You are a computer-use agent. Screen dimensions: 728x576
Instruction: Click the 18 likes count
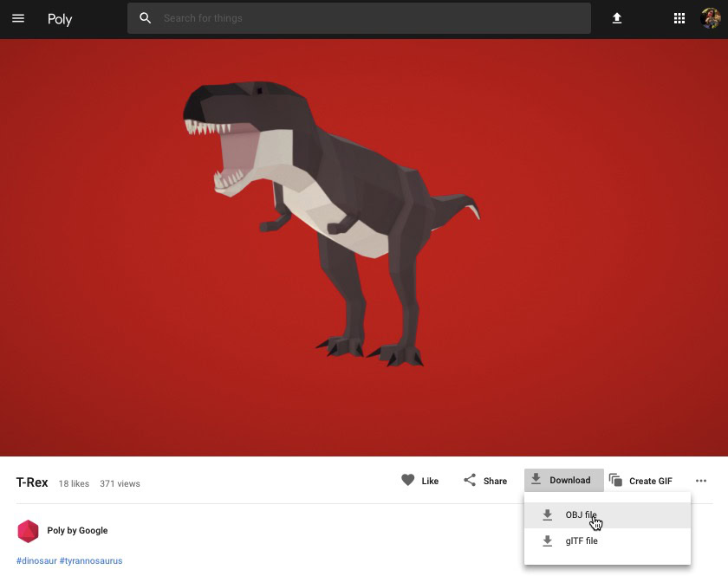tap(74, 483)
